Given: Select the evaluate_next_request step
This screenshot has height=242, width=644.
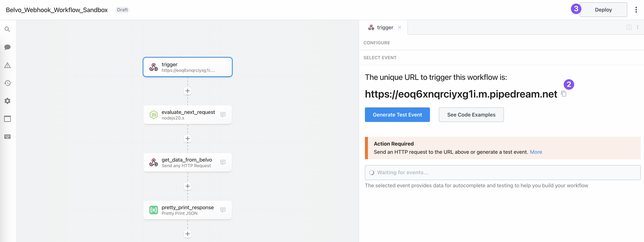Looking at the screenshot, I should tap(187, 115).
